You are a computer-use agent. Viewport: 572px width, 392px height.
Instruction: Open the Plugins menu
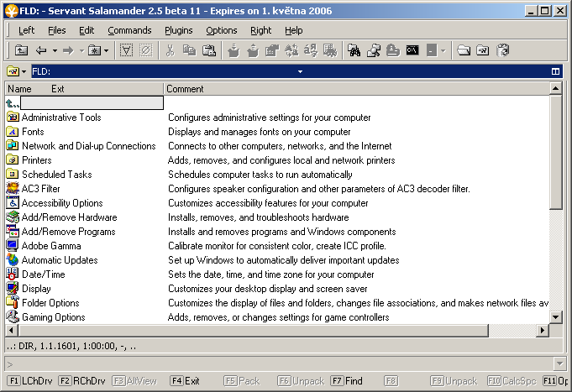pyautogui.click(x=178, y=30)
